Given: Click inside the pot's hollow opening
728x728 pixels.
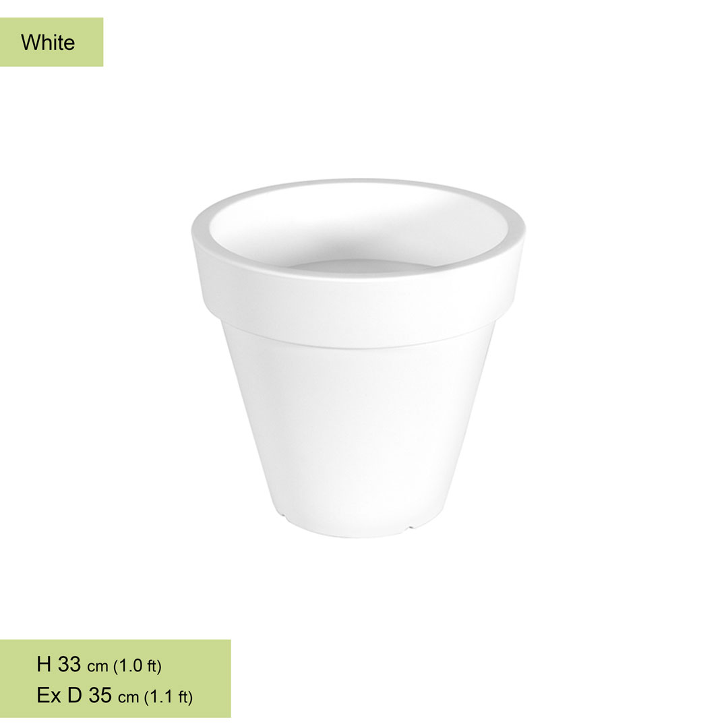Looking at the screenshot, I should 357,232.
